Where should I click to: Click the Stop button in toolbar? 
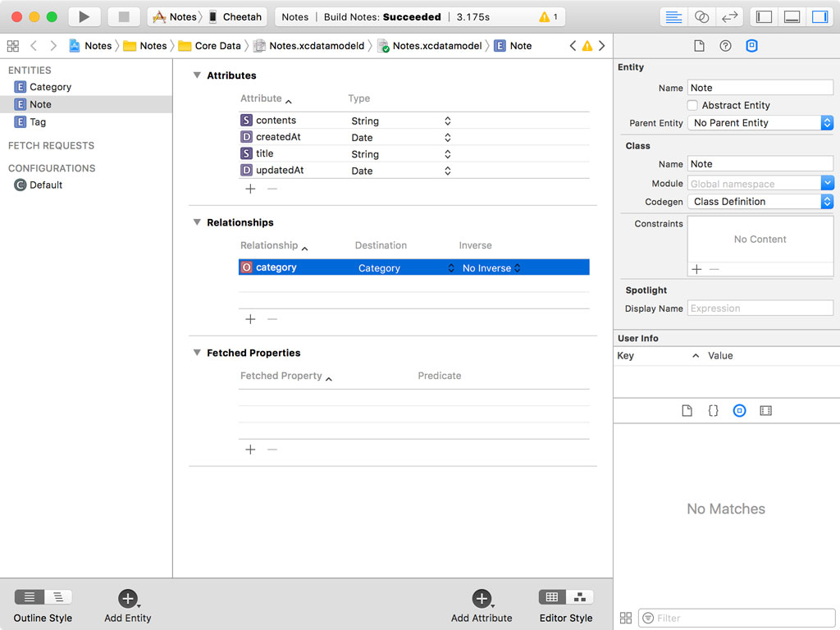click(x=124, y=16)
